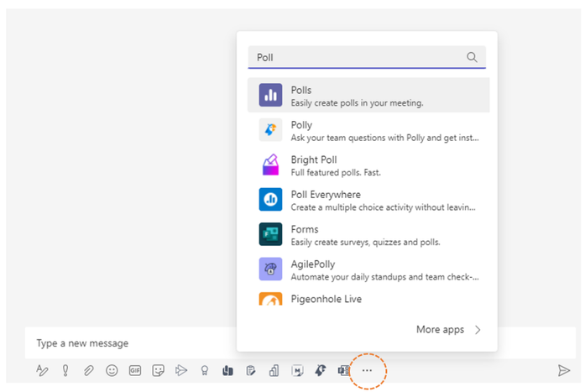Screen dimensions: 585x392
Task: Select Forms from the app list
Action: point(368,234)
